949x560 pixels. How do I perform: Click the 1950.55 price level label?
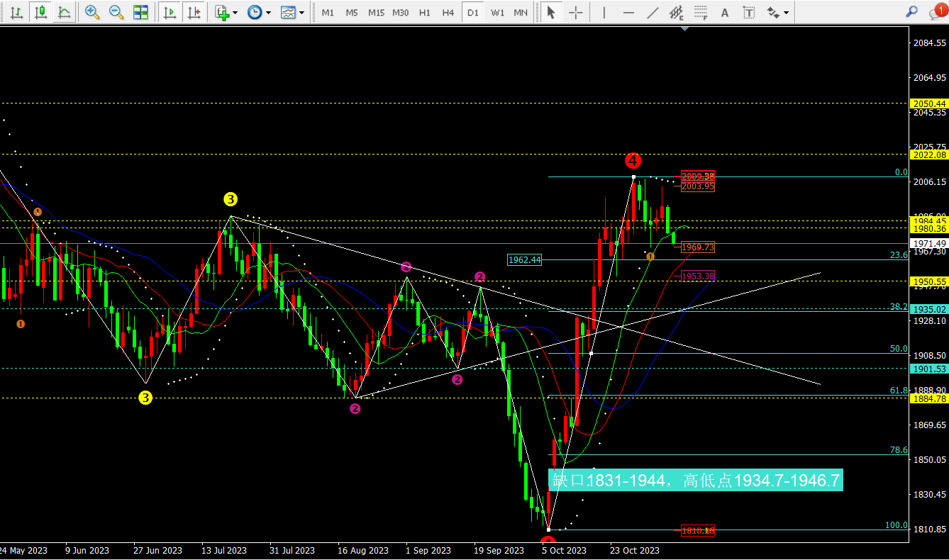coord(928,281)
